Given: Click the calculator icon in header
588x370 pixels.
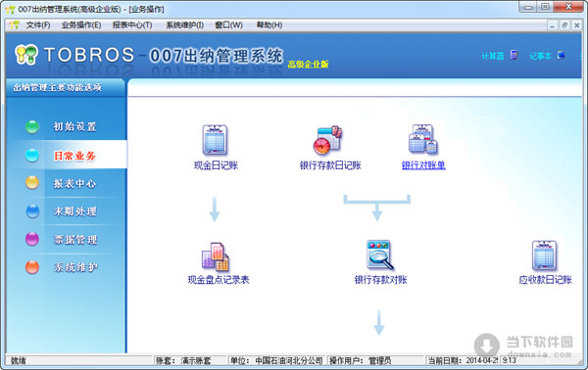Looking at the screenshot, I should pyautogui.click(x=514, y=55).
